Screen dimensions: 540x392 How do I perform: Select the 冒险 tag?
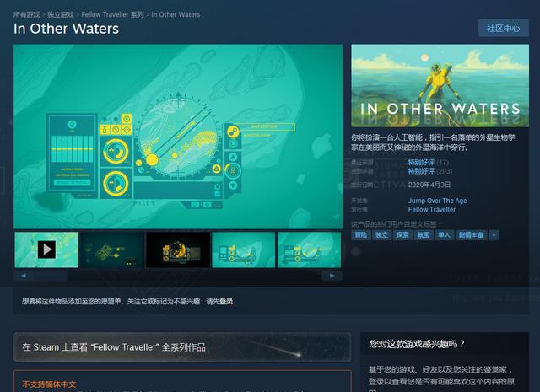[361, 235]
